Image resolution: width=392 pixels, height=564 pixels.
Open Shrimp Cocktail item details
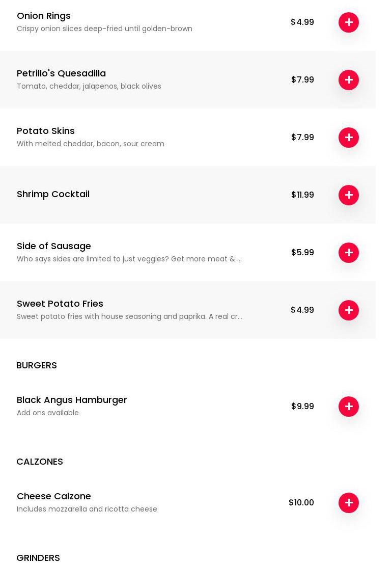click(53, 194)
